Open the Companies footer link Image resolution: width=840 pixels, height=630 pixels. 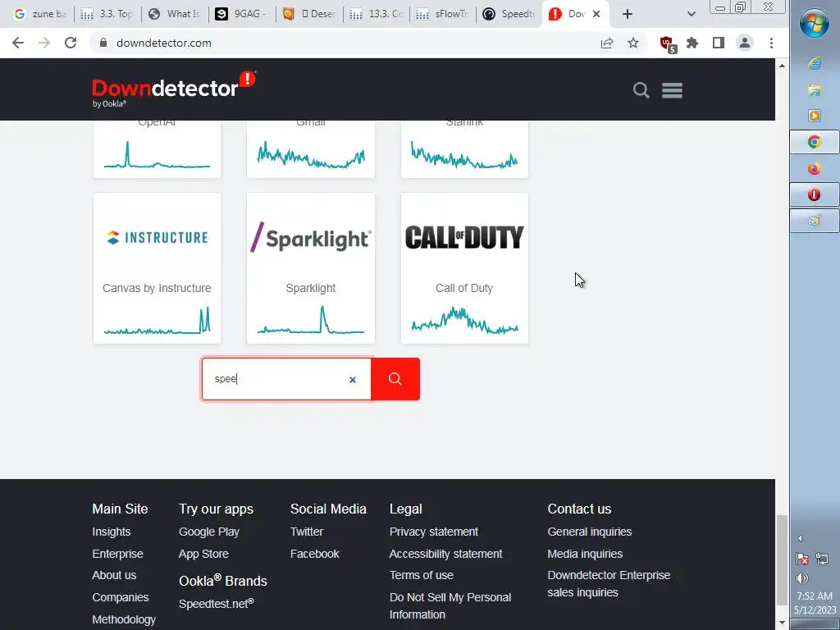[121, 597]
